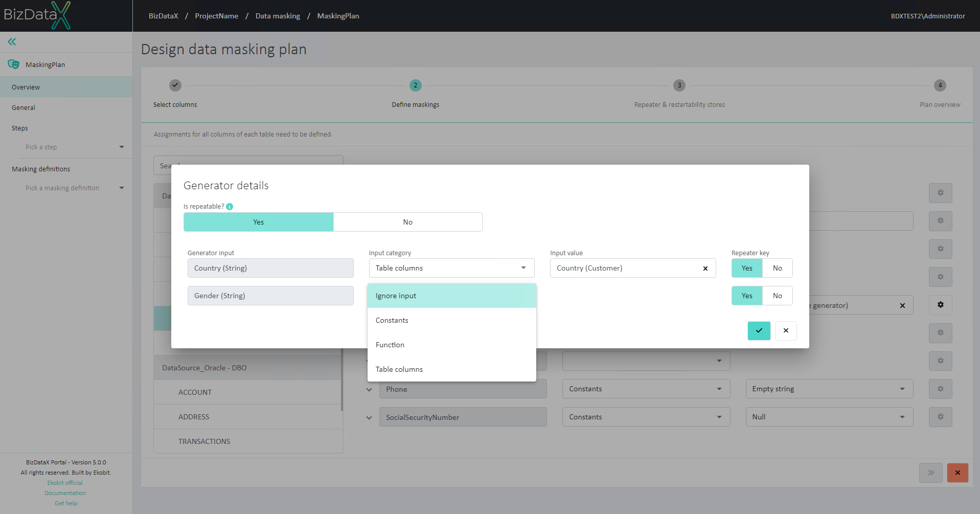Open Pick a masking definition dropdown

(75, 188)
